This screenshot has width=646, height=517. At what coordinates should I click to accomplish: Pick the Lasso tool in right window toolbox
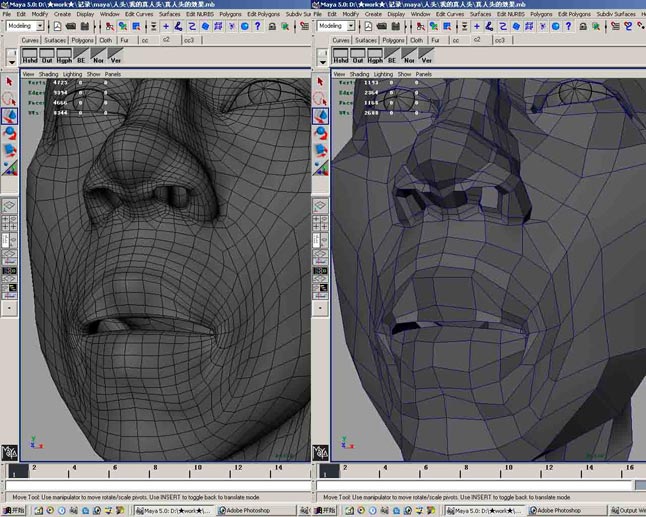point(320,99)
